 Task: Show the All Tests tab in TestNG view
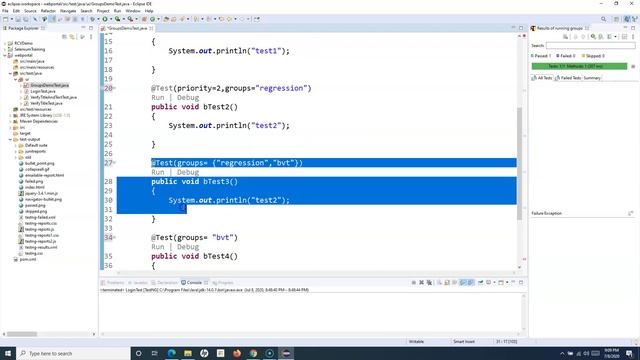click(542, 78)
